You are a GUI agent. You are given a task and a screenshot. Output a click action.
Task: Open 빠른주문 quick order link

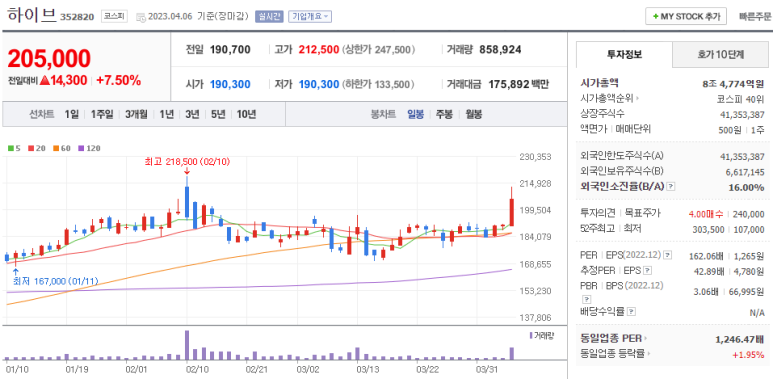(x=755, y=16)
